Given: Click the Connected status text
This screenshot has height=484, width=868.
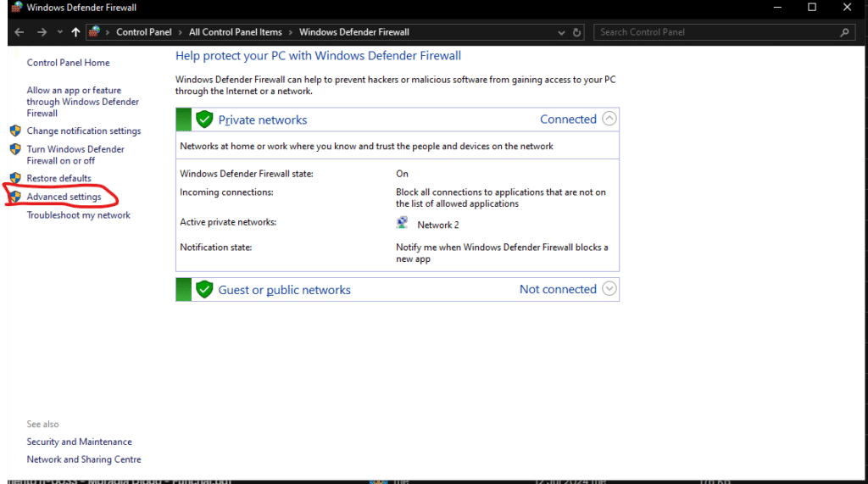Looking at the screenshot, I should point(568,119).
